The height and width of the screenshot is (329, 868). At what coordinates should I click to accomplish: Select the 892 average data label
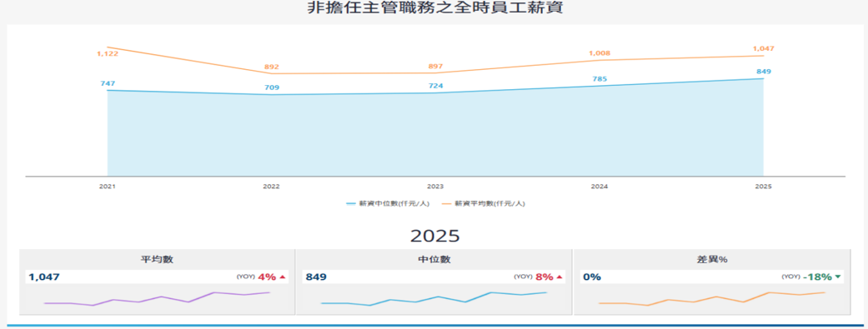pyautogui.click(x=271, y=67)
